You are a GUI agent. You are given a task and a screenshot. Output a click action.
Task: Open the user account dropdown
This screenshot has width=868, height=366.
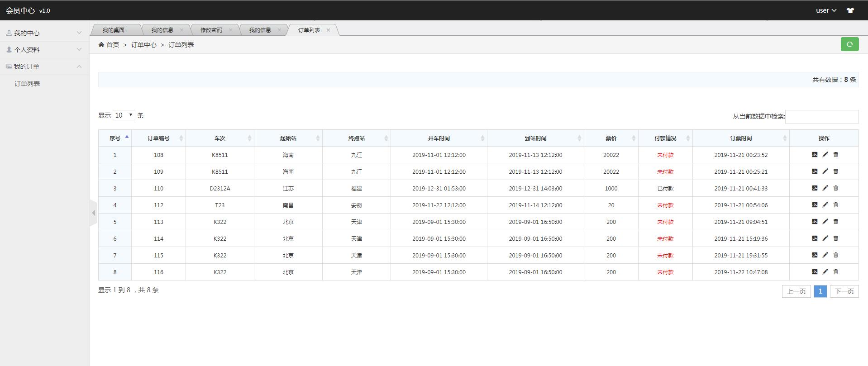(826, 10)
